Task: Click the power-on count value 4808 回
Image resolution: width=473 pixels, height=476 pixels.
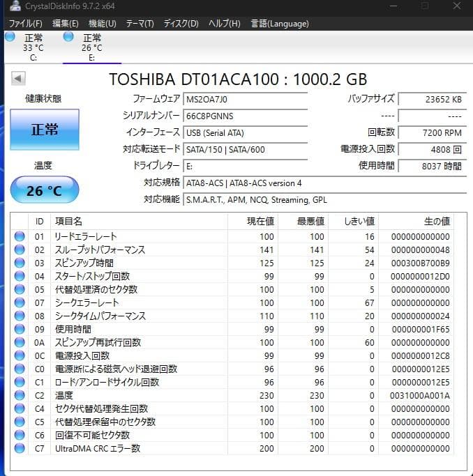Action: [x=433, y=149]
